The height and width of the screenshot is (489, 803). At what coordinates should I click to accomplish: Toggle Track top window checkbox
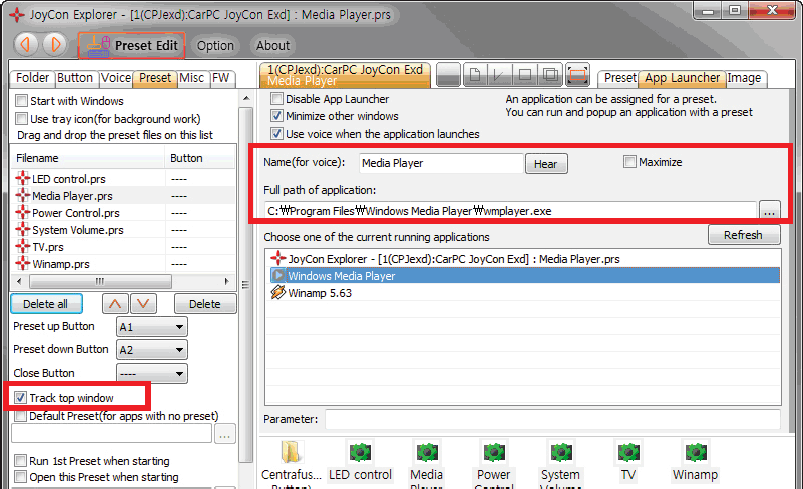pyautogui.click(x=20, y=397)
